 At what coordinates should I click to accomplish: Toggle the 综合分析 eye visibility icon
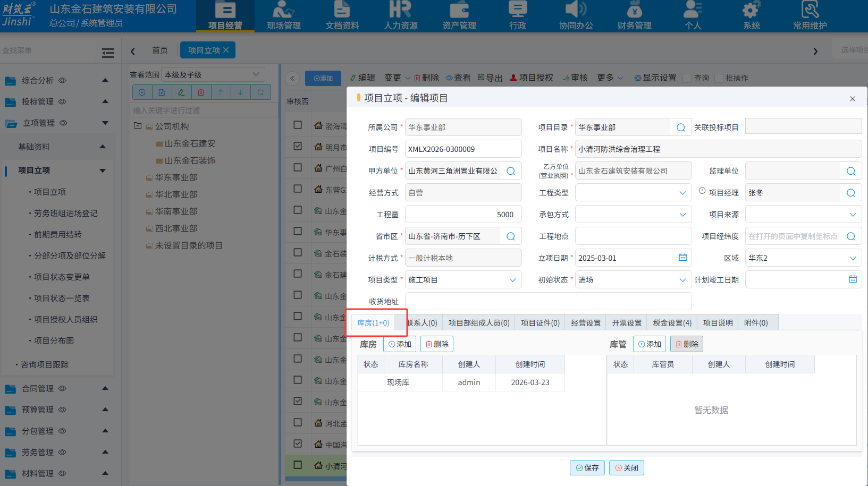coord(62,81)
